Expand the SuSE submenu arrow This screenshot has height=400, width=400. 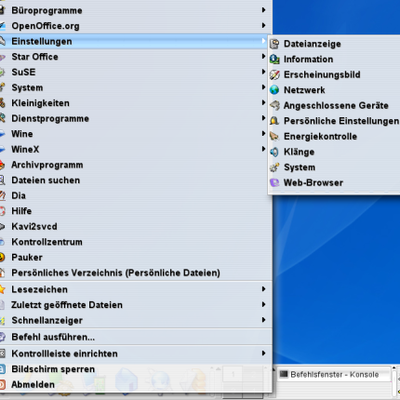click(x=263, y=72)
